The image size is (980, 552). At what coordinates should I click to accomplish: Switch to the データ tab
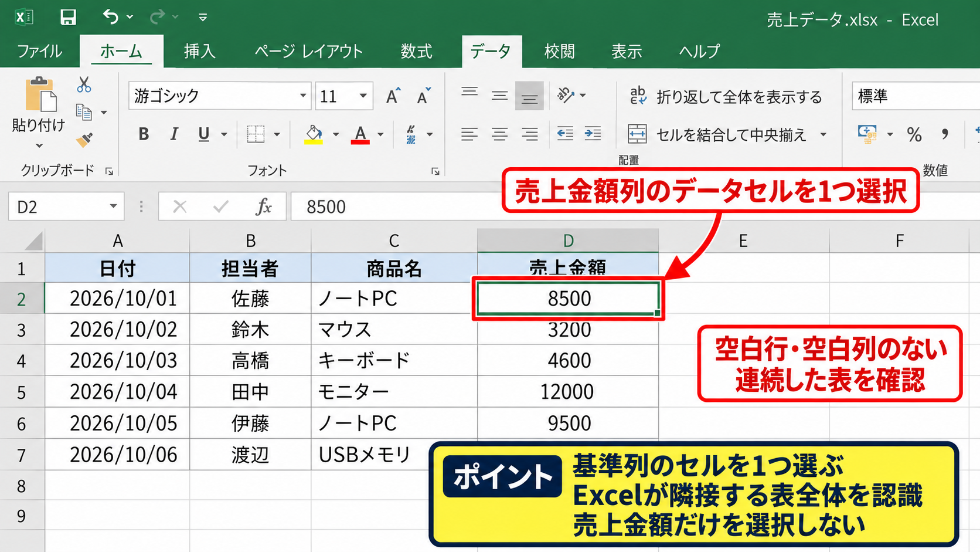click(491, 51)
